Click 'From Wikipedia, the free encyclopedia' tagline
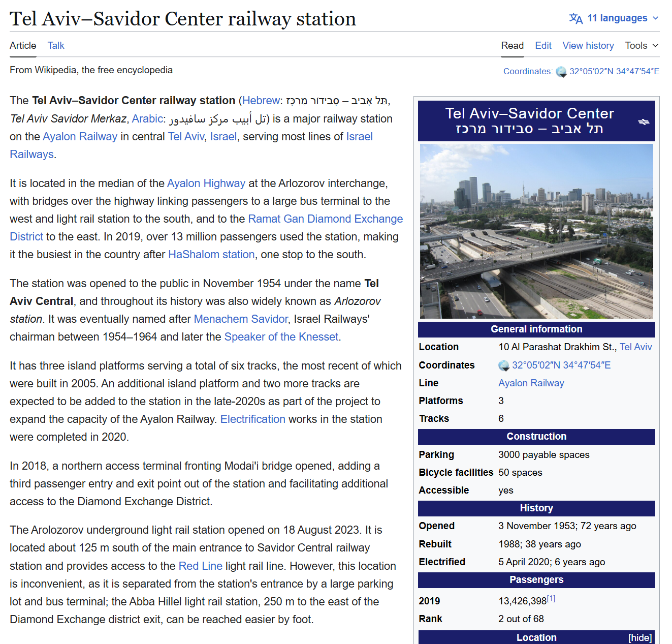The height and width of the screenshot is (644, 672). tap(91, 70)
